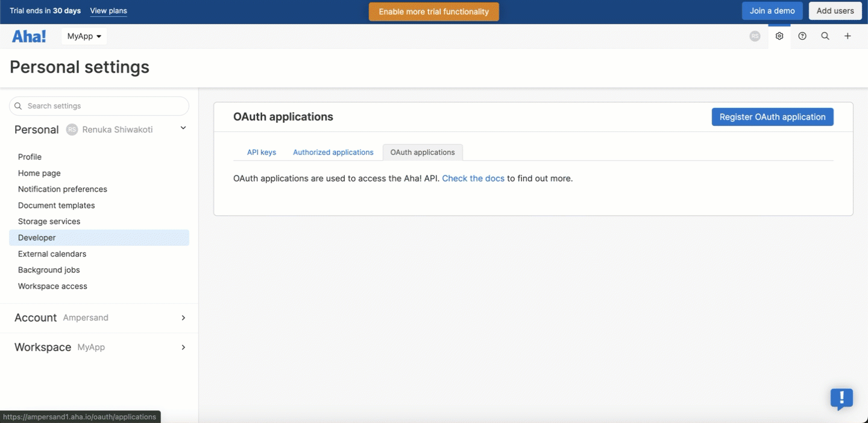This screenshot has width=868, height=423.
Task: Collapse the Personal settings section
Action: pos(183,128)
